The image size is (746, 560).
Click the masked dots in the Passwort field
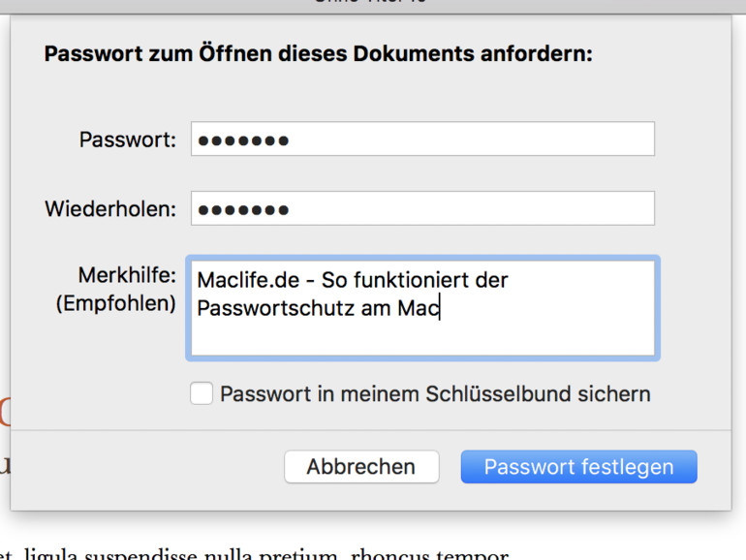(x=243, y=140)
